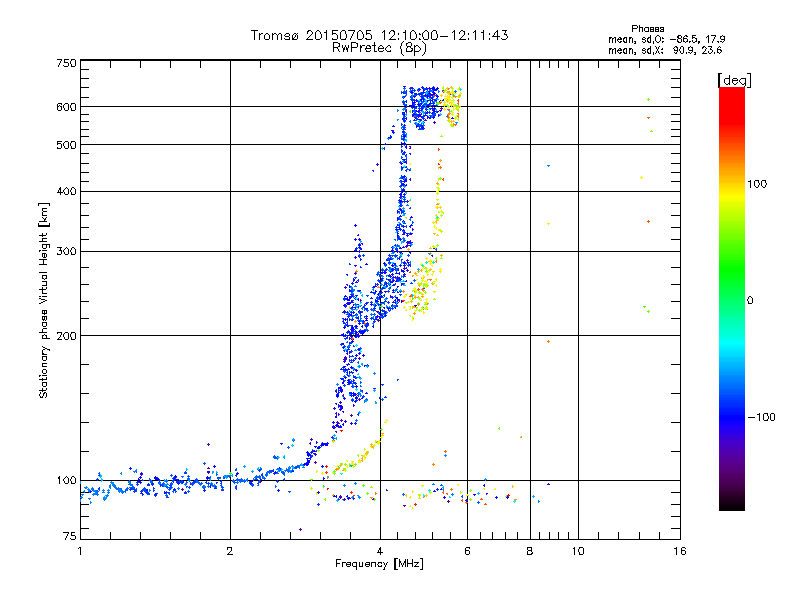
Task: Click the 'RwPretec (8p)' subtitle
Action: (379, 48)
